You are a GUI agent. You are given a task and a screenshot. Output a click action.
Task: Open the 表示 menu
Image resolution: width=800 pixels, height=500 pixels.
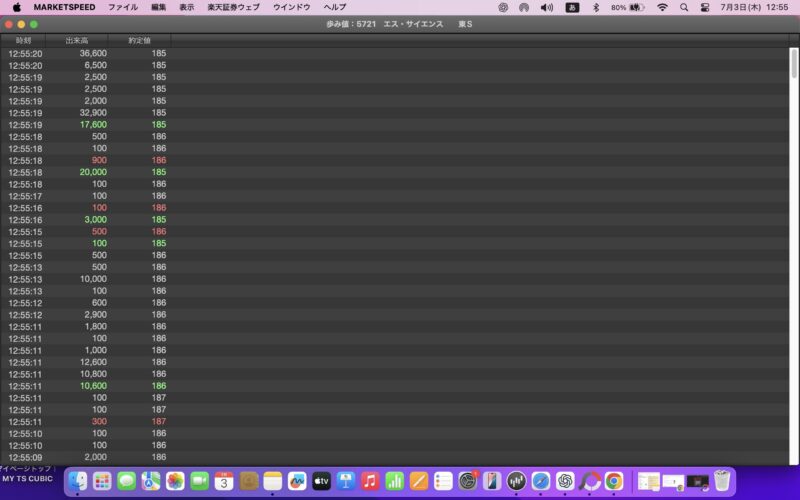coord(187,7)
